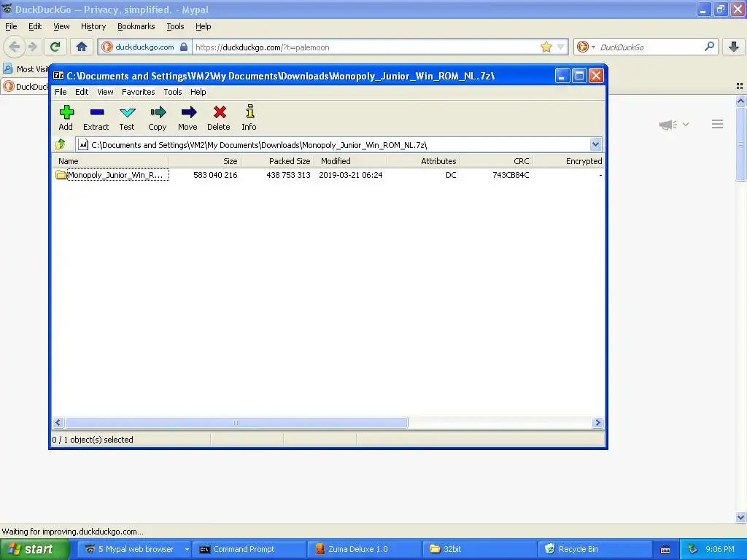Sort by the Attributes column header

[424, 161]
